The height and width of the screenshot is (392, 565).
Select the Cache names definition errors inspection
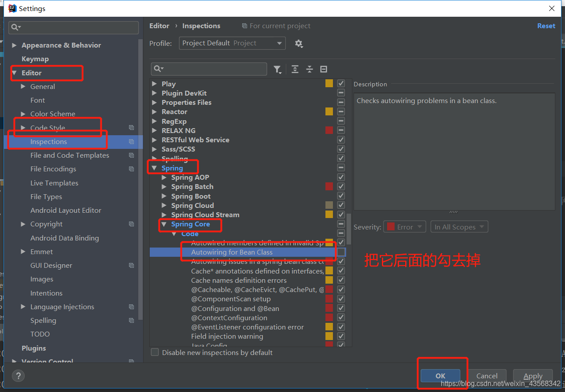(x=239, y=281)
